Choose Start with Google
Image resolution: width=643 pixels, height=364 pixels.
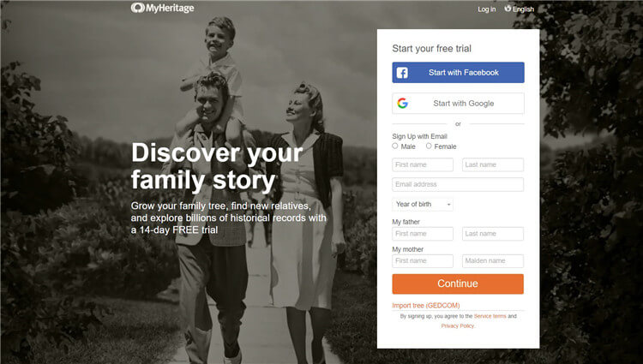tap(458, 103)
